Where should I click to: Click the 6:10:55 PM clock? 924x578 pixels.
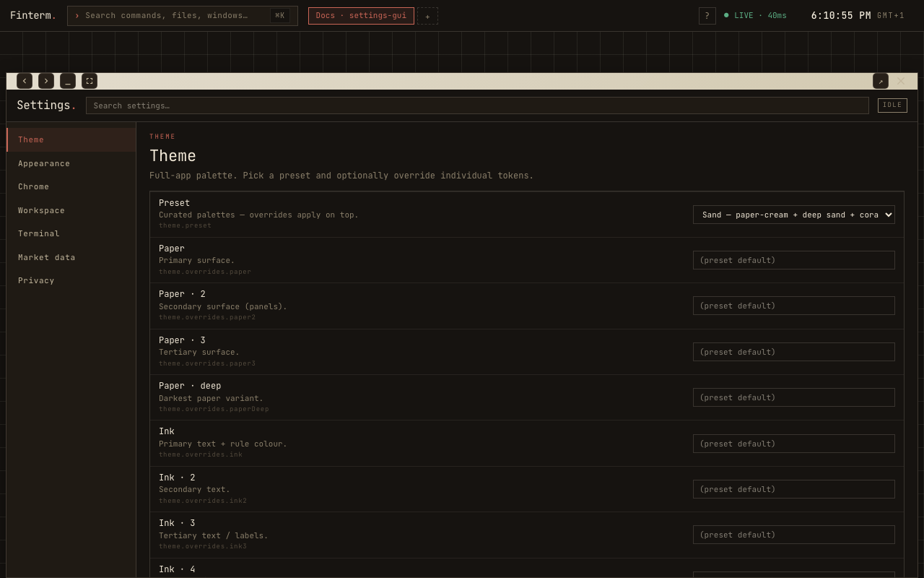coord(841,16)
